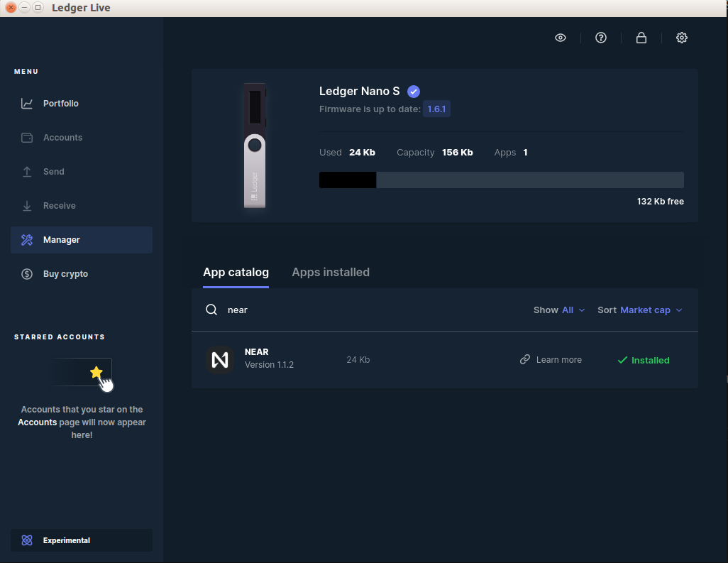This screenshot has width=728, height=563.
Task: Click the Receive download arrow icon
Action: [x=27, y=206]
